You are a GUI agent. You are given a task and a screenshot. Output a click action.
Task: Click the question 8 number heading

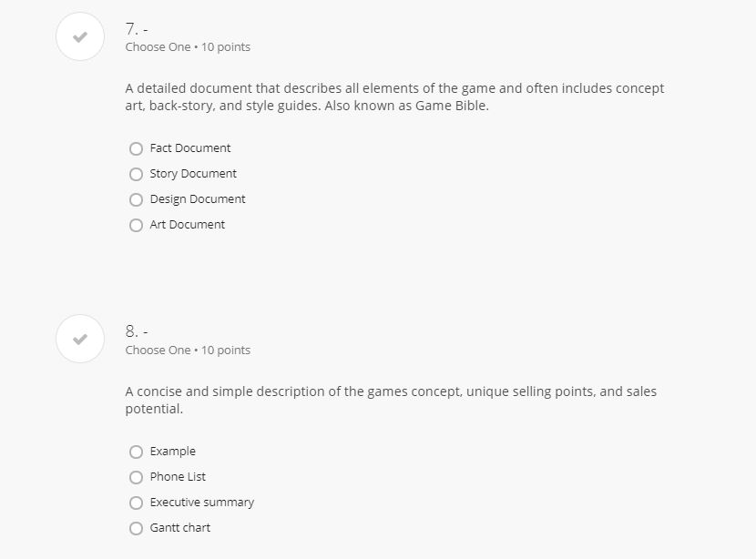point(137,331)
